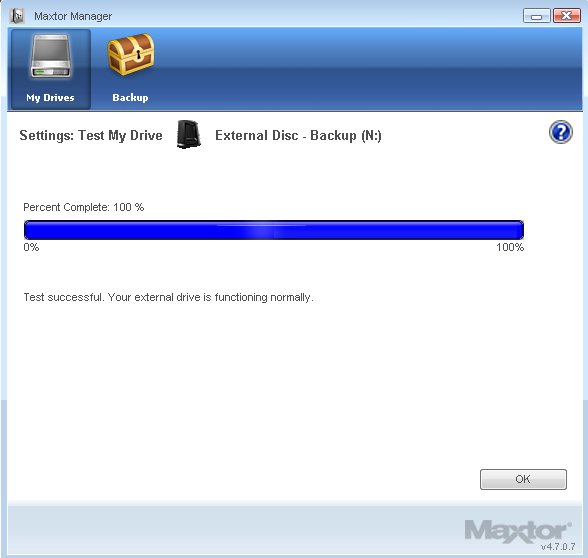588x558 pixels.
Task: Click the "Maxtor Manager" window title text
Action: click(x=73, y=16)
